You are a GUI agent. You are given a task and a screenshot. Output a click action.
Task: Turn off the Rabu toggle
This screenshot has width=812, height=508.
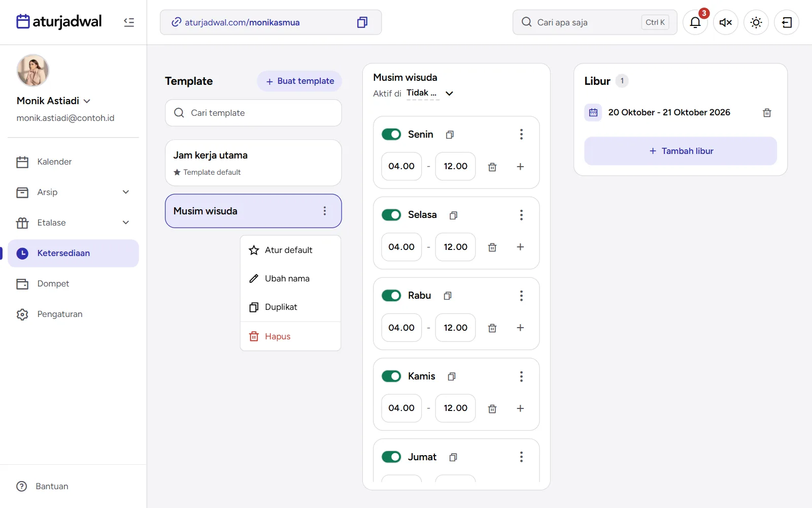(391, 296)
